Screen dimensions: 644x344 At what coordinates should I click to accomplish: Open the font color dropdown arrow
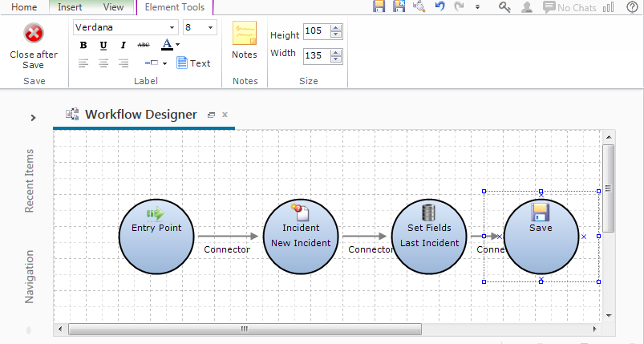[x=177, y=44]
